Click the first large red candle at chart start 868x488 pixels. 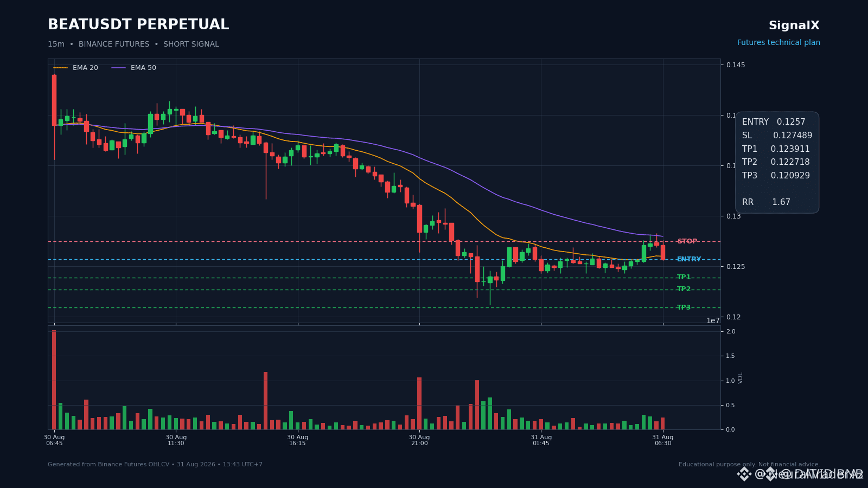coord(54,100)
